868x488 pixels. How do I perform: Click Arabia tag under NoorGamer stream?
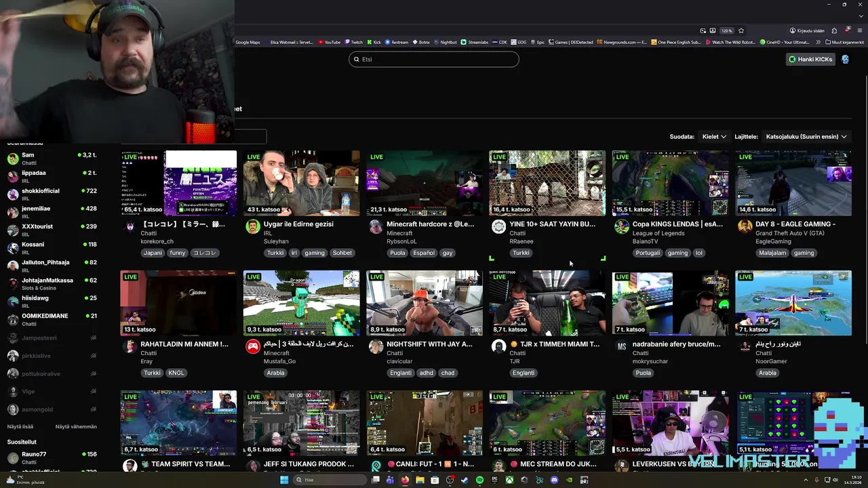point(768,373)
